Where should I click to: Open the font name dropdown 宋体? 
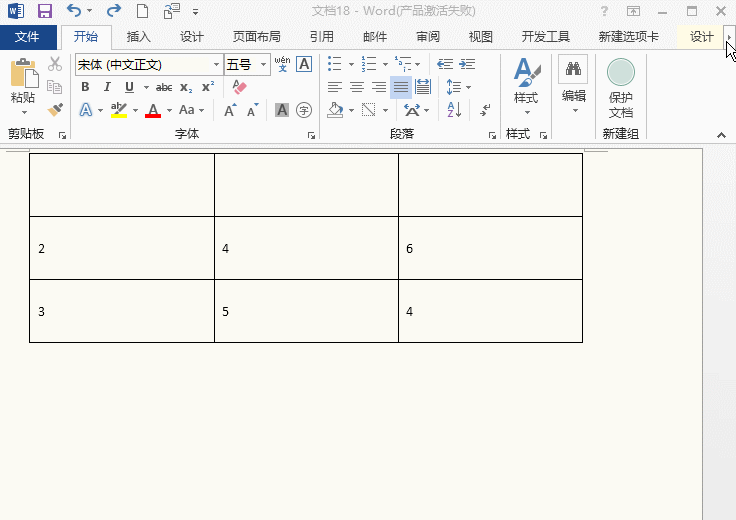pos(216,64)
